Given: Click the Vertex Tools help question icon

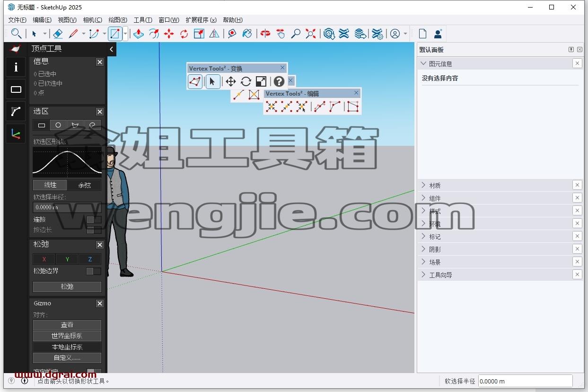Looking at the screenshot, I should (279, 81).
